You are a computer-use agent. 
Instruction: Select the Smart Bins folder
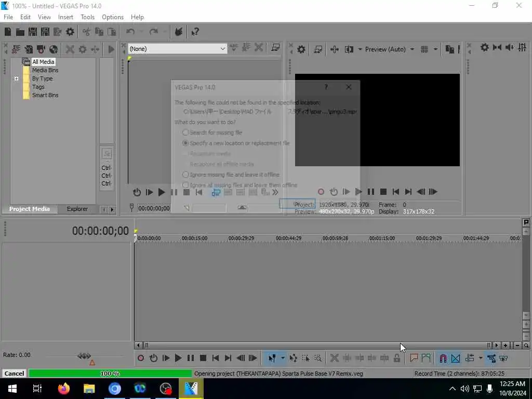click(45, 95)
